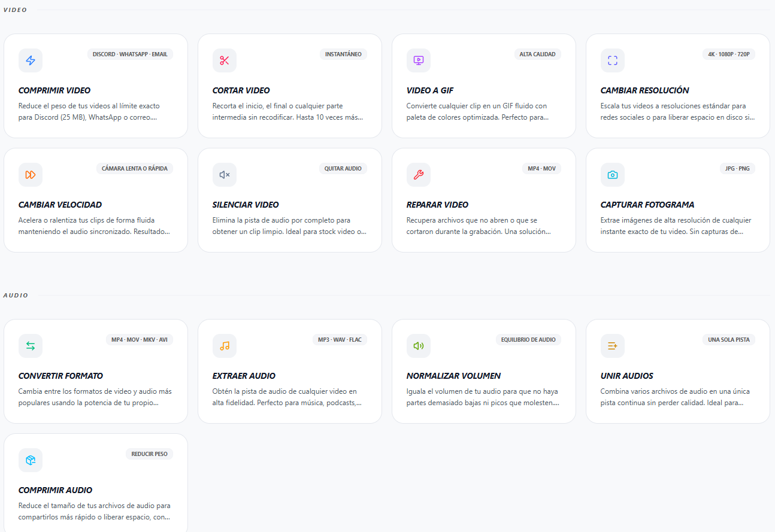The image size is (775, 532).
Task: Click description starting 'Obtén la pista de audio'
Action: [x=287, y=397]
